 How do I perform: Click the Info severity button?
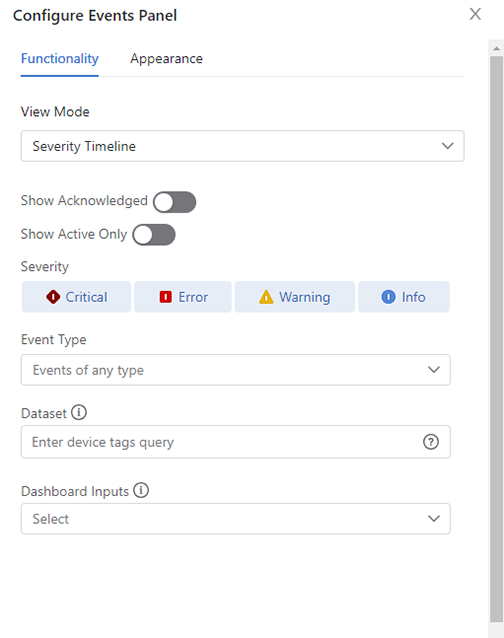404,297
